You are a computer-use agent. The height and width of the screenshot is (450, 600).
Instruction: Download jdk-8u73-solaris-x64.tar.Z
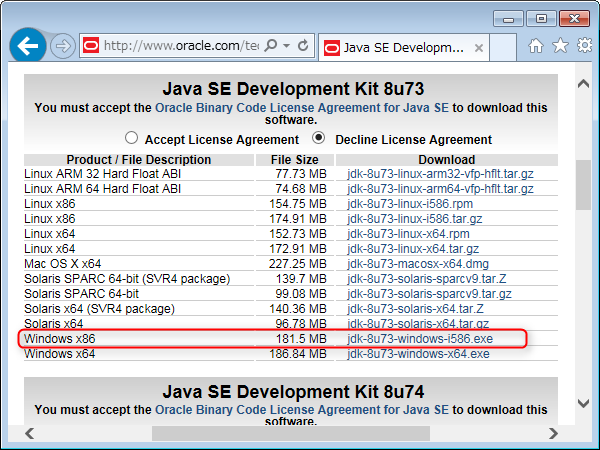416,309
